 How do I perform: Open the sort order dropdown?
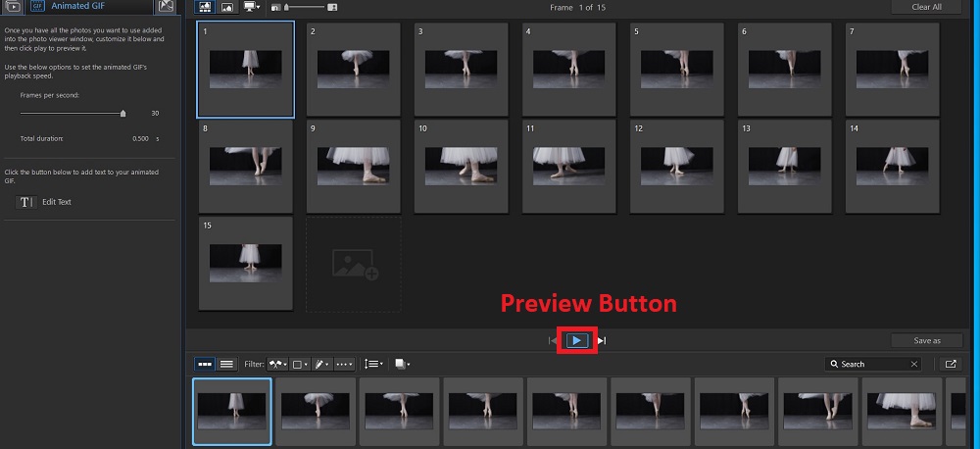point(373,364)
